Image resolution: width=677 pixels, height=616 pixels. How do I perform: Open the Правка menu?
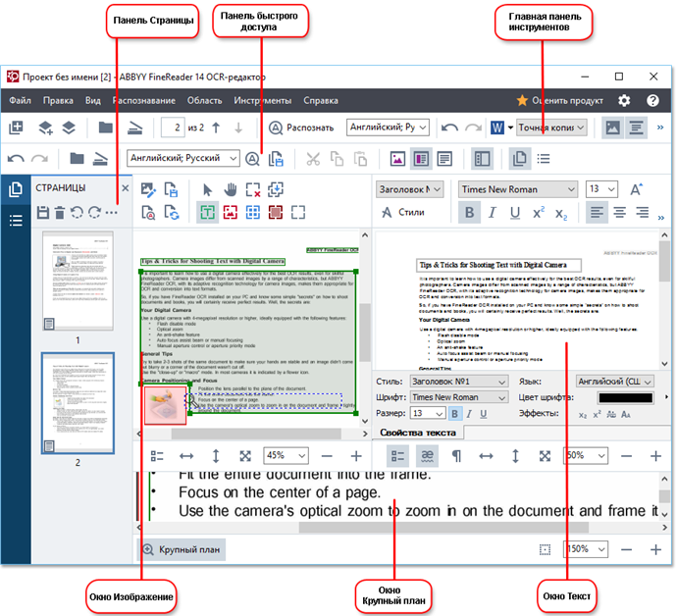pos(58,101)
